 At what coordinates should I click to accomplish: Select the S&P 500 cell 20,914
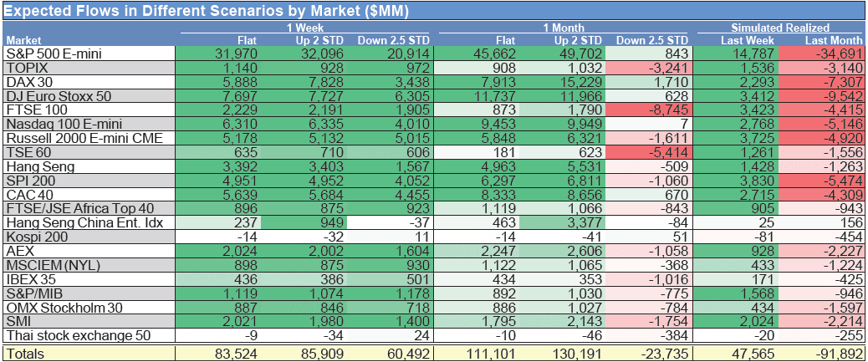coord(391,54)
